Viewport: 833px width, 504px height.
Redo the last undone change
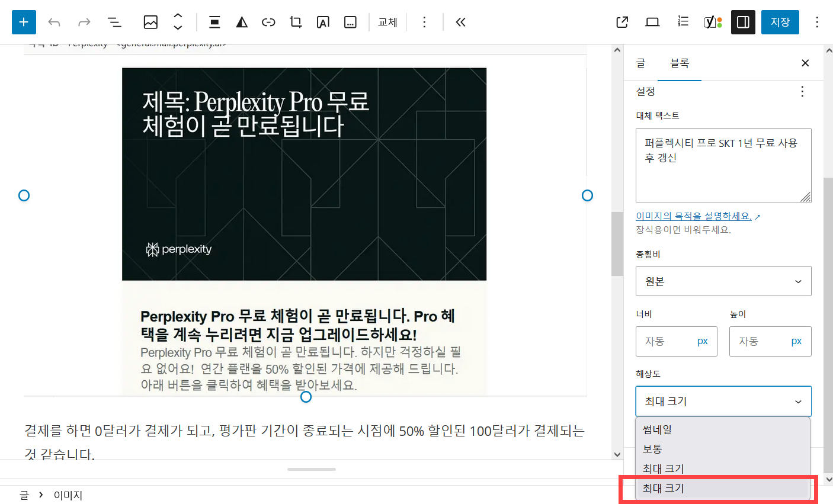[84, 23]
